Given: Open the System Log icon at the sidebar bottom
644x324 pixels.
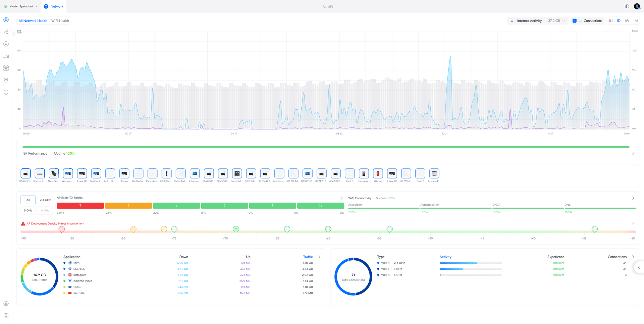Looking at the screenshot, I should 6,316.
